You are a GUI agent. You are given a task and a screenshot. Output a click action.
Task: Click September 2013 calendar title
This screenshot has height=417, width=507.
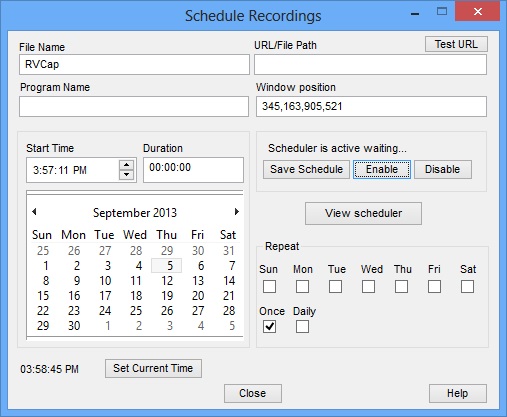pos(135,213)
